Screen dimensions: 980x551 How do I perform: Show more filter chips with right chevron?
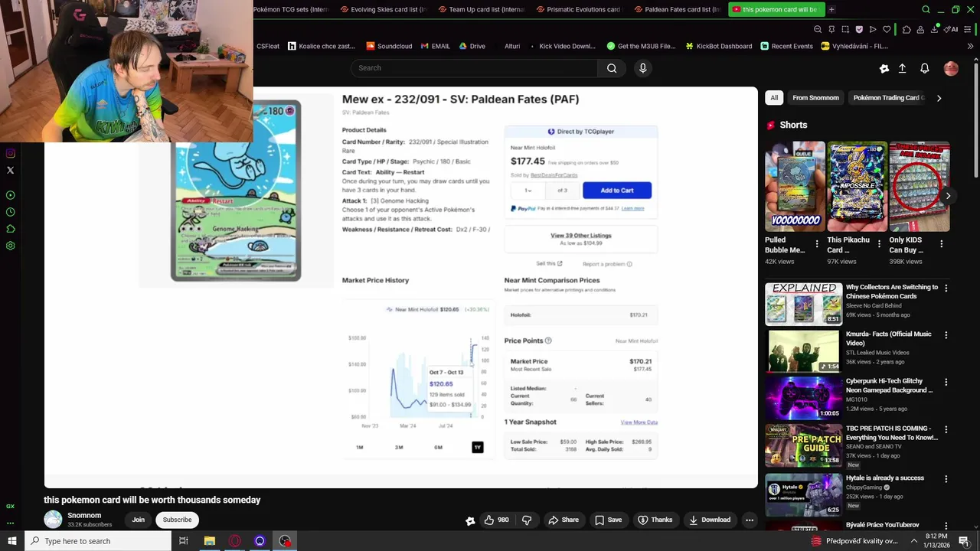point(939,98)
